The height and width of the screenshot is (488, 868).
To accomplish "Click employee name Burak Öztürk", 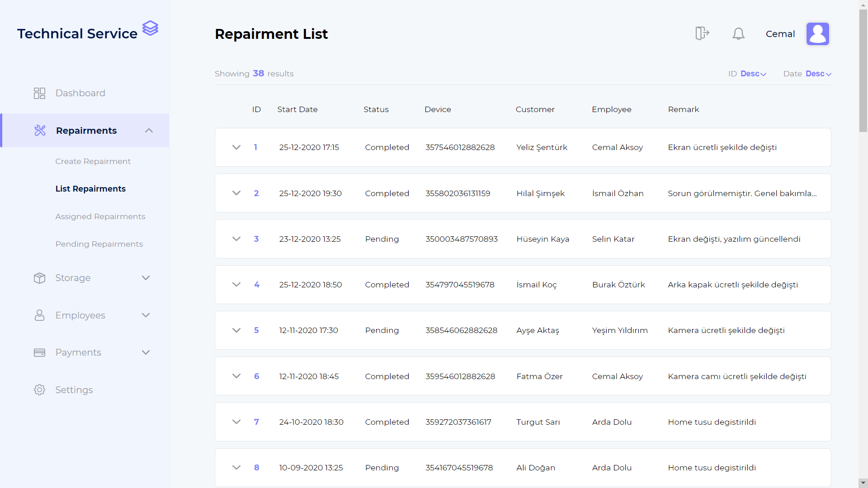I will click(x=618, y=285).
